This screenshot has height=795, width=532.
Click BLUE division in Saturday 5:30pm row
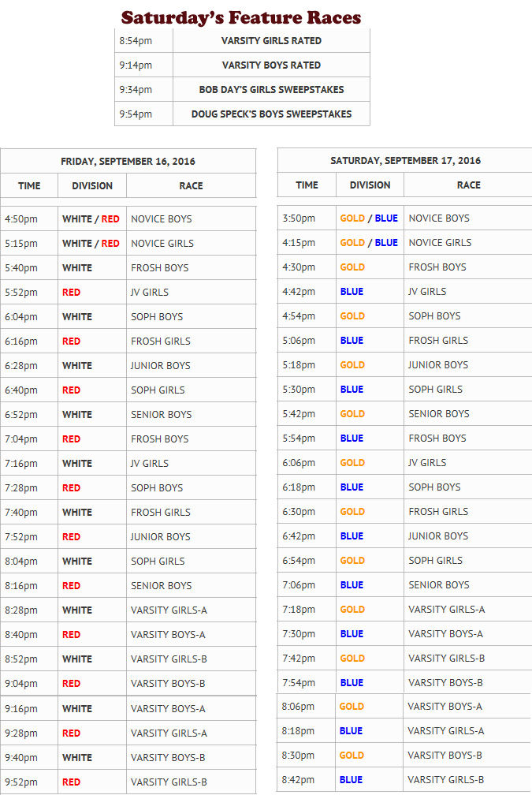pyautogui.click(x=352, y=390)
